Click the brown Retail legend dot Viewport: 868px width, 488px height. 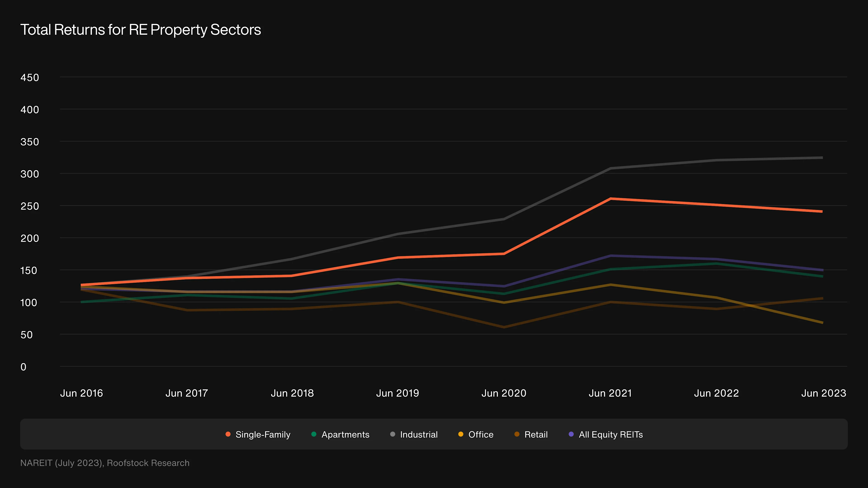(517, 434)
